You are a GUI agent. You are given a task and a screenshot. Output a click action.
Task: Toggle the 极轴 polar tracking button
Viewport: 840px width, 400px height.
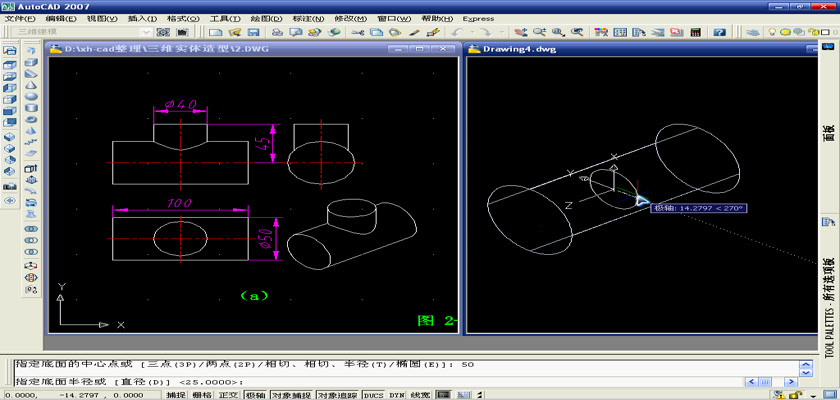(x=256, y=395)
